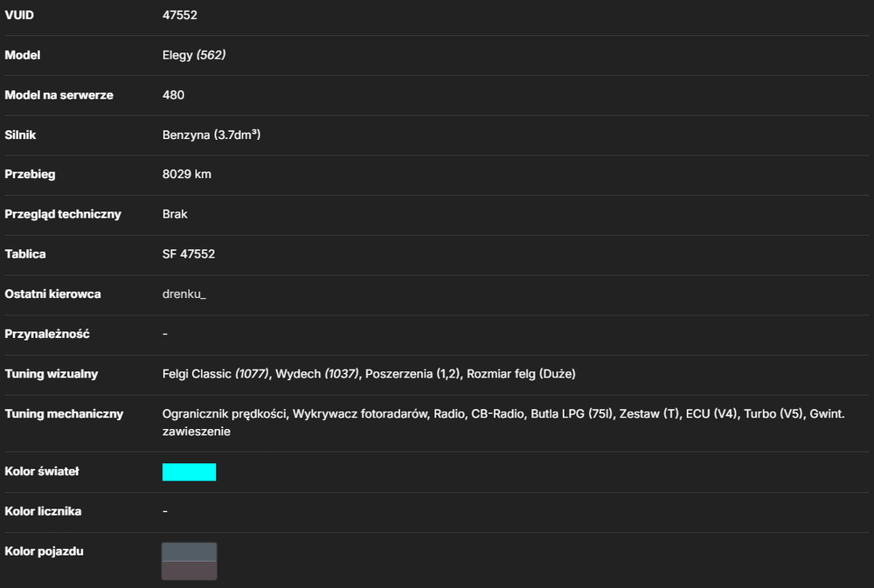Image resolution: width=874 pixels, height=588 pixels.
Task: Click Felgi Classic (1077) tuning entry
Action: (216, 374)
